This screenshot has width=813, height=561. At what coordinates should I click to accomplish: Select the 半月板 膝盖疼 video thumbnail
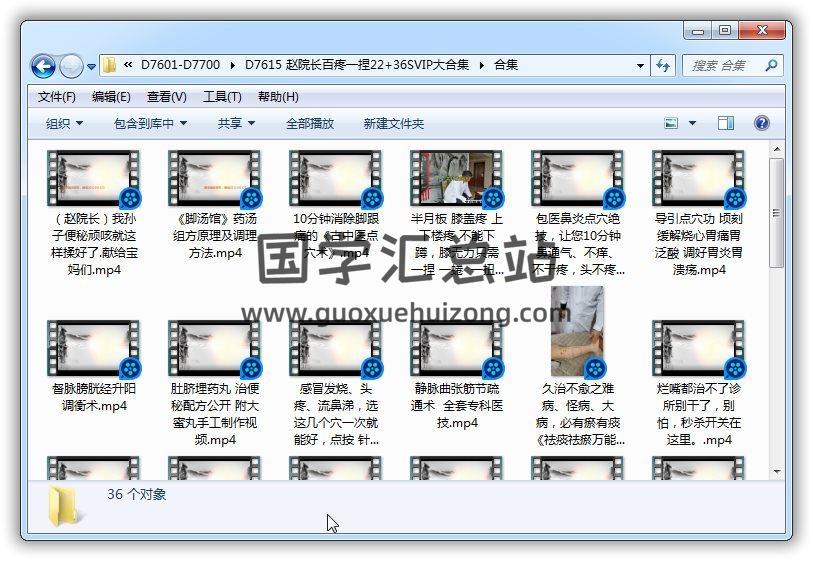456,178
